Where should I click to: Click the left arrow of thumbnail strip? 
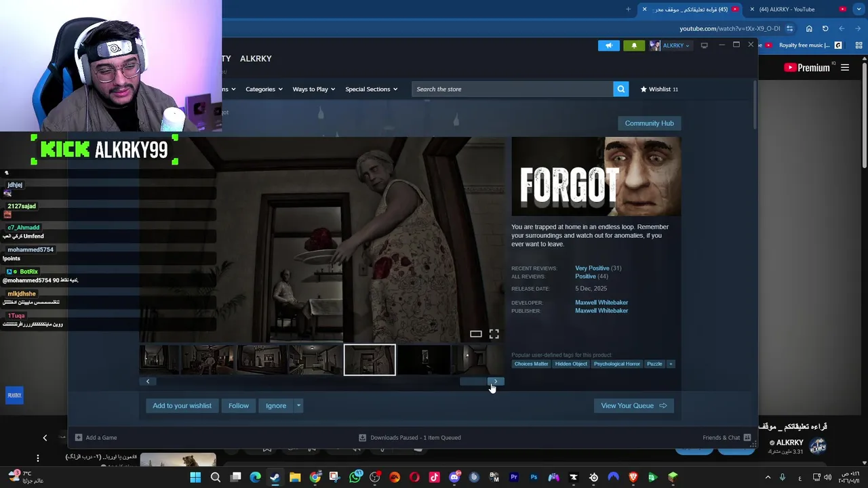tap(148, 382)
